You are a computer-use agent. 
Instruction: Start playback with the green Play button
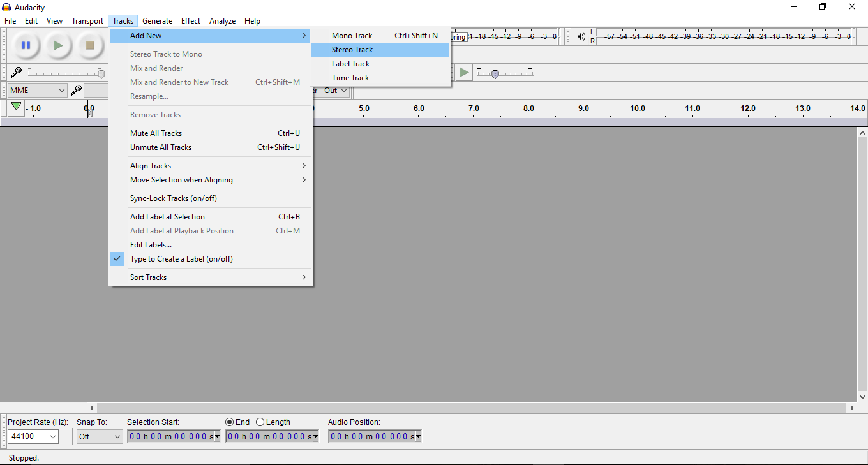(x=58, y=45)
